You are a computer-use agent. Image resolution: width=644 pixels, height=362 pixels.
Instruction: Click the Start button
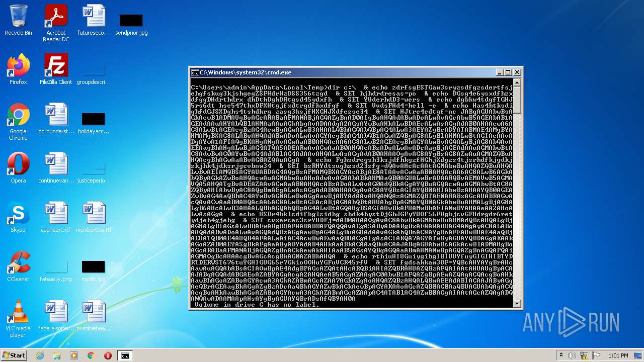[x=14, y=355]
